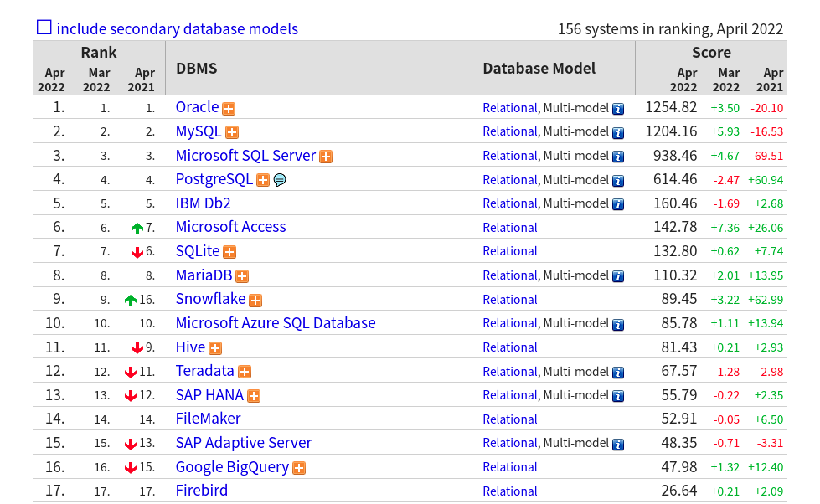820x504 pixels.
Task: Enable the include secondary database models checkbox
Action: click(44, 27)
